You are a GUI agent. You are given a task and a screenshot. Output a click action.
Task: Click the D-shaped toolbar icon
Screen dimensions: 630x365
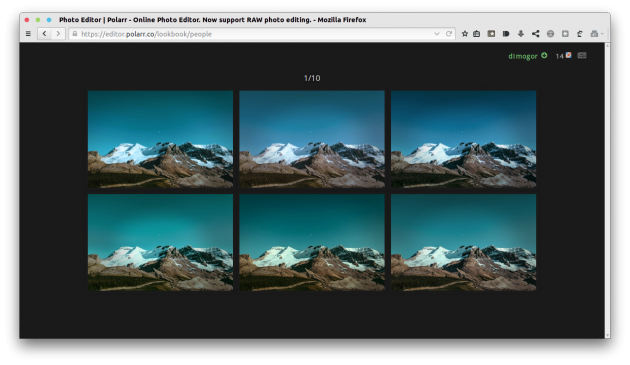(x=506, y=34)
